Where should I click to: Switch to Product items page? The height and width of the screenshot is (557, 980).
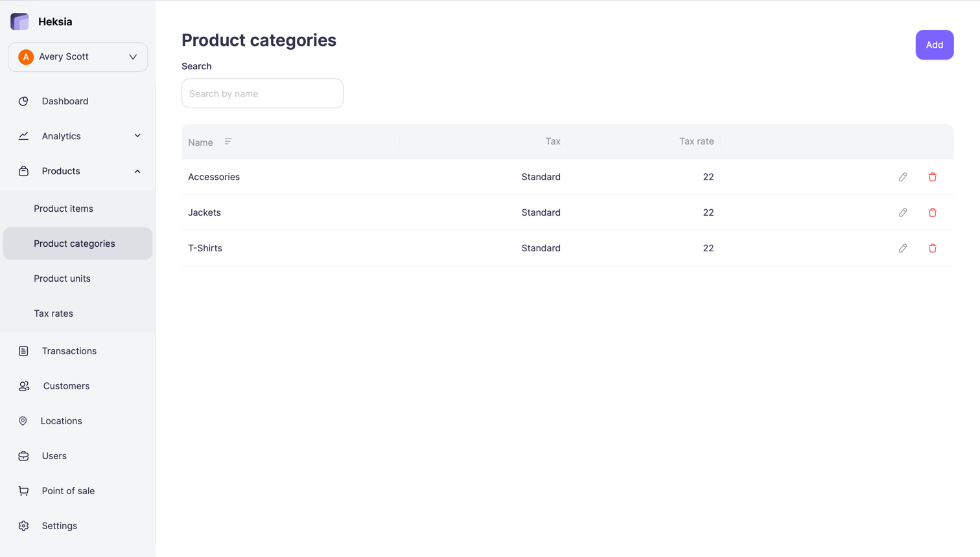[x=64, y=209]
